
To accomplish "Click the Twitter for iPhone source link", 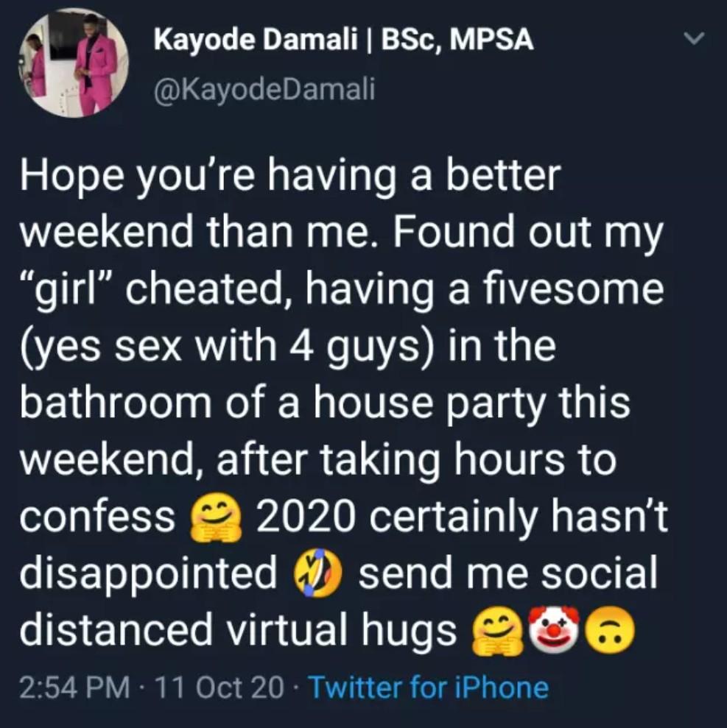I will pos(429,687).
